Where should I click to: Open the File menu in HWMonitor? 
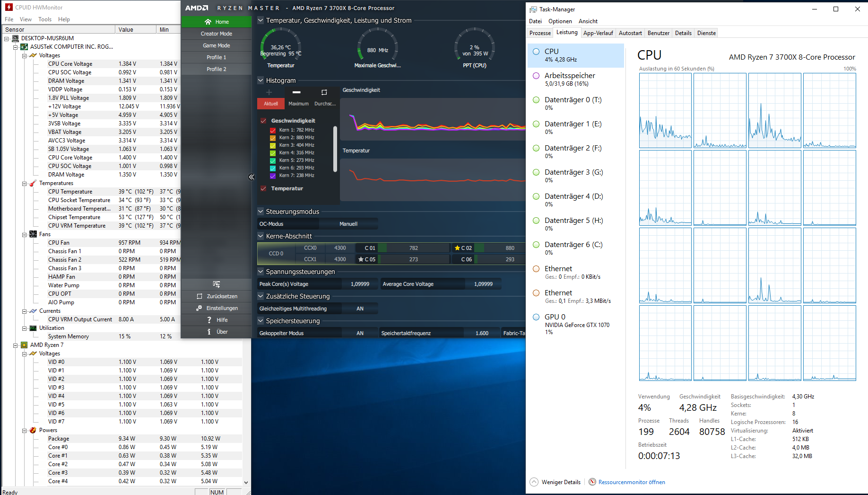(x=9, y=19)
